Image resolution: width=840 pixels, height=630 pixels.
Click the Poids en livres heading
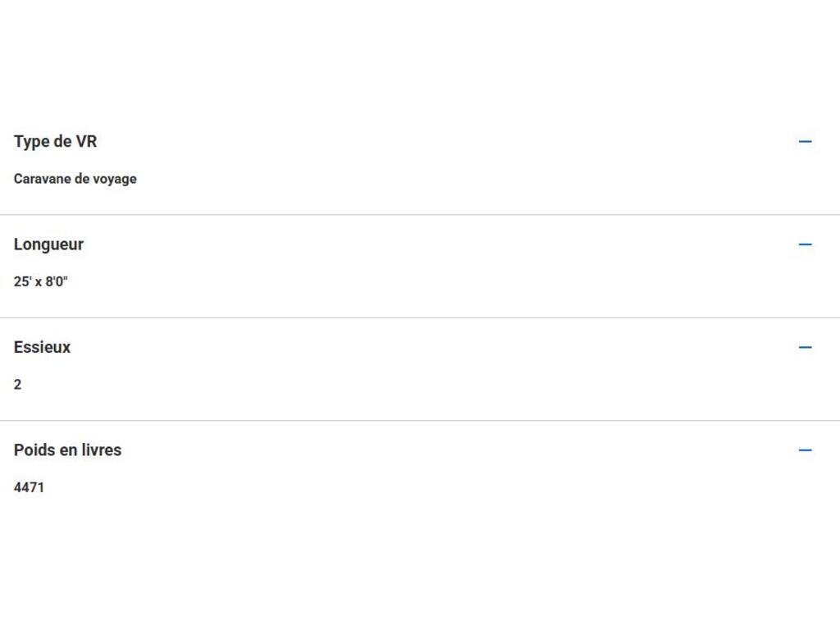coord(67,450)
